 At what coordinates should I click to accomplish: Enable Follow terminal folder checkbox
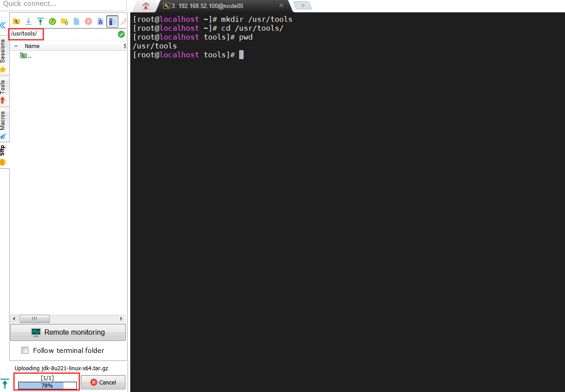25,350
